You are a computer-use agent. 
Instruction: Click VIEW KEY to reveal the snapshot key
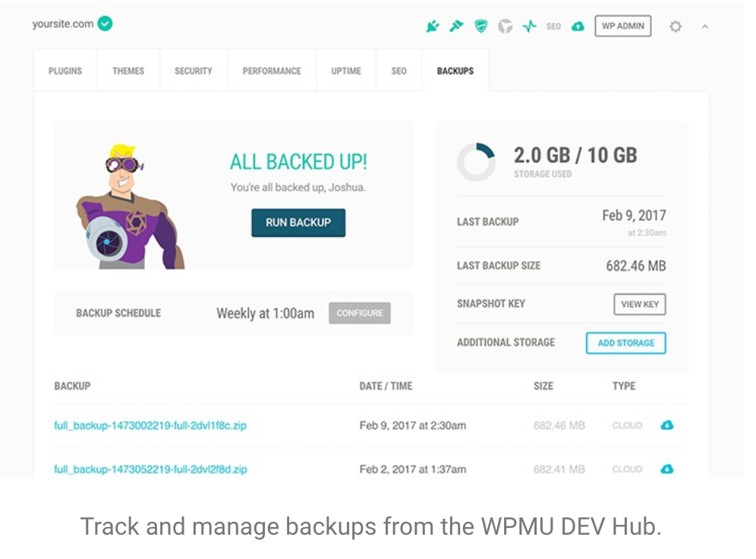point(639,304)
